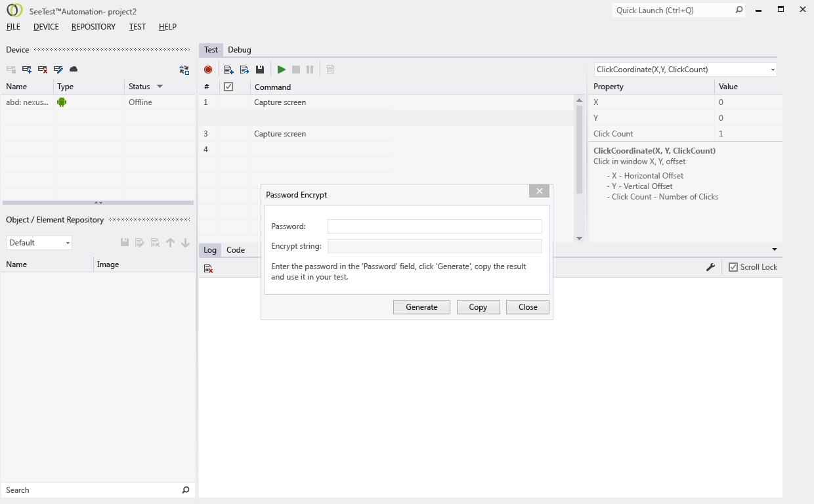Click the repository Delete element icon

pyautogui.click(x=156, y=243)
